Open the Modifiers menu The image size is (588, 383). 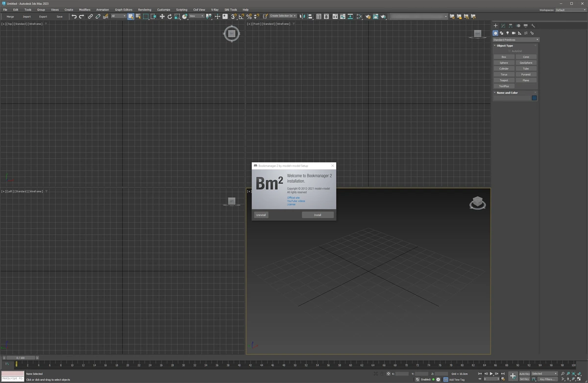(85, 10)
